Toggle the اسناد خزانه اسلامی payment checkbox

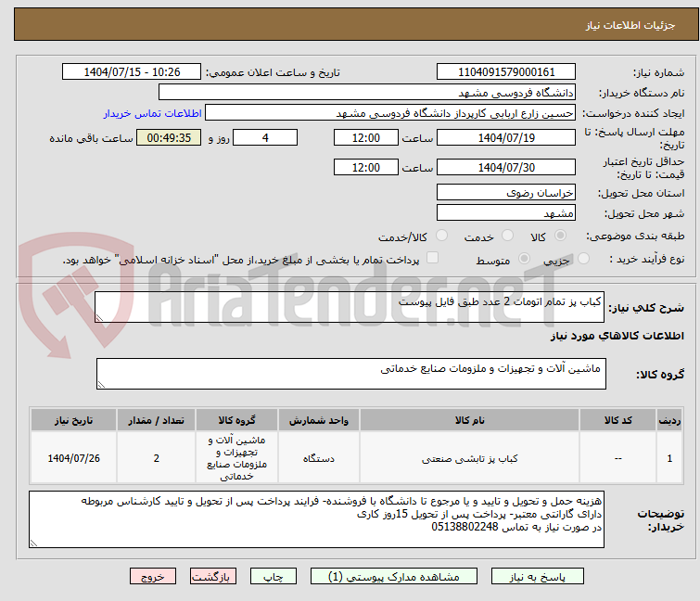pos(432,258)
